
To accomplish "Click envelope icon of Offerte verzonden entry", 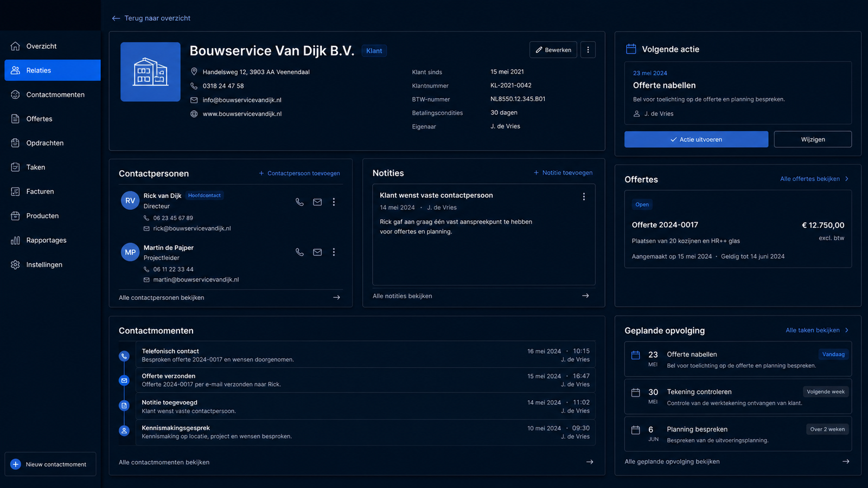I will (x=124, y=381).
